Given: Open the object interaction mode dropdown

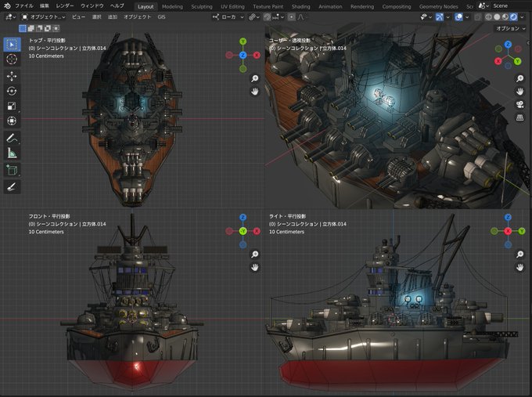Looking at the screenshot, I should (44, 17).
